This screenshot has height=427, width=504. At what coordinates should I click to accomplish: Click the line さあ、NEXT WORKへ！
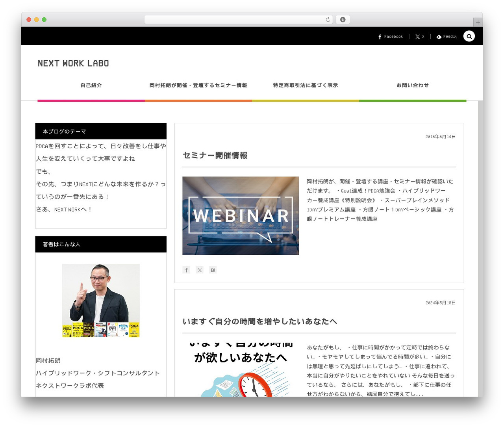tap(64, 209)
